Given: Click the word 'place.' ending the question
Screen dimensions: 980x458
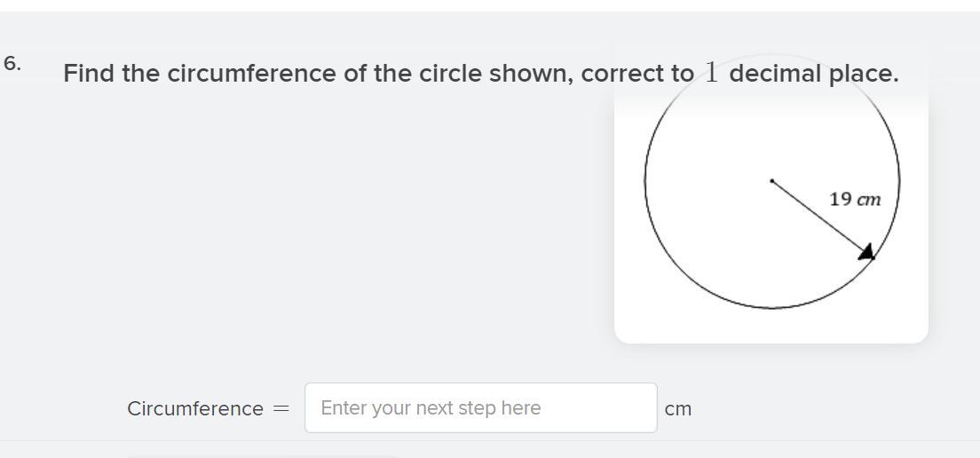Looking at the screenshot, I should point(864,74).
